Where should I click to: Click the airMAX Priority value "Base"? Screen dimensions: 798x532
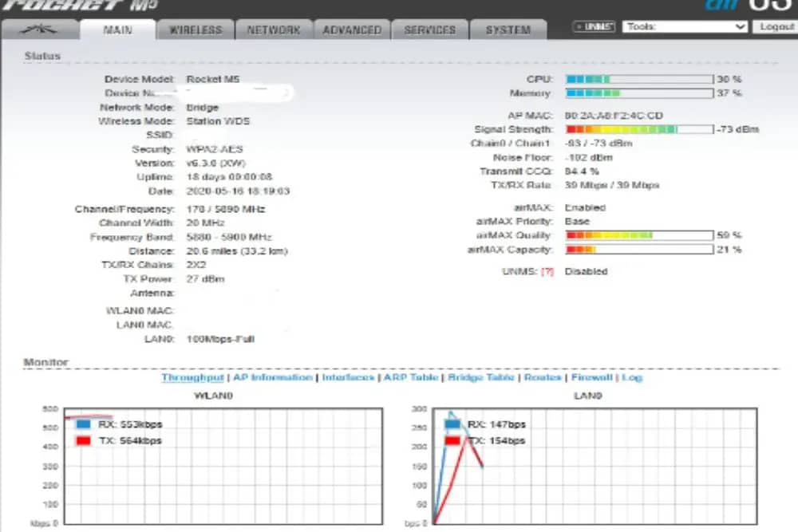577,222
